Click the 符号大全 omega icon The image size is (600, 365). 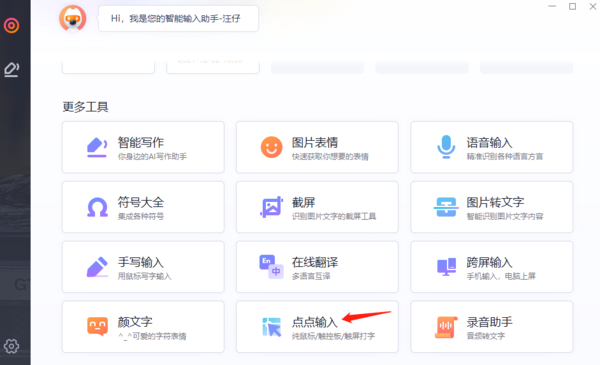coord(97,207)
